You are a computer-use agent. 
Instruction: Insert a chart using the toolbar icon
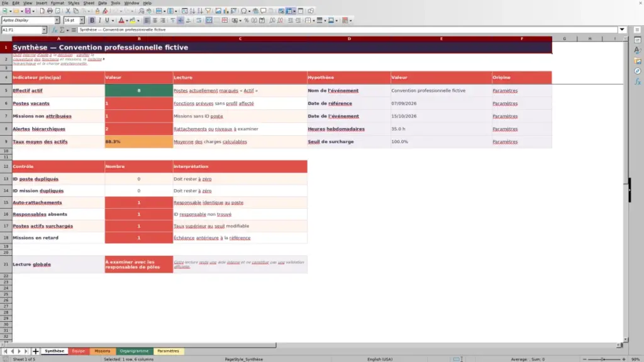[226, 11]
